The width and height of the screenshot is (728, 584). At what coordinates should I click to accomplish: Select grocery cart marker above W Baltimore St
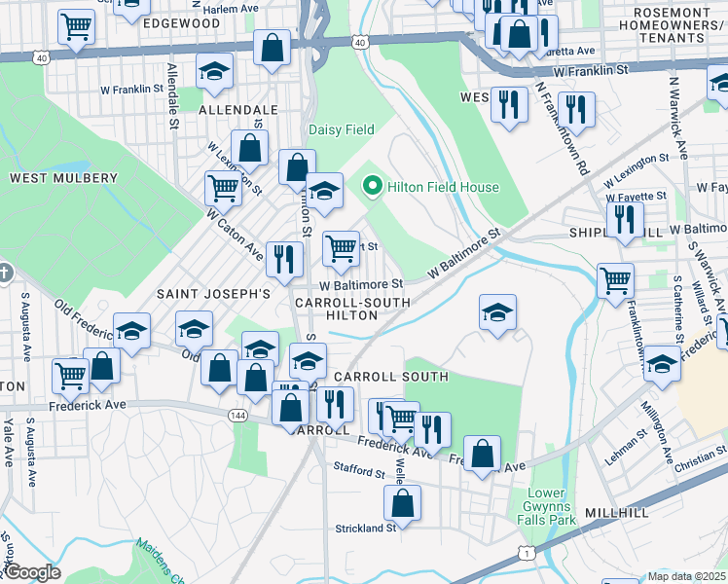click(341, 252)
